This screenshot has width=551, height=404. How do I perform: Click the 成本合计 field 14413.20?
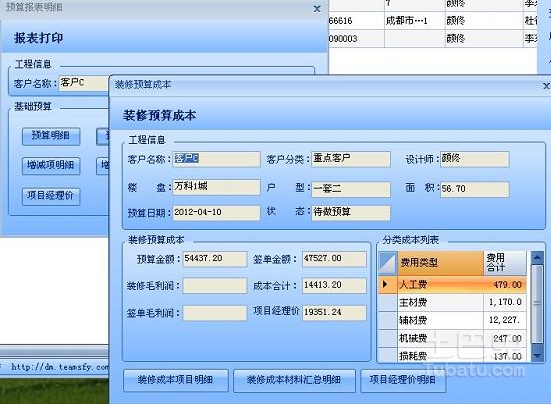click(x=334, y=286)
